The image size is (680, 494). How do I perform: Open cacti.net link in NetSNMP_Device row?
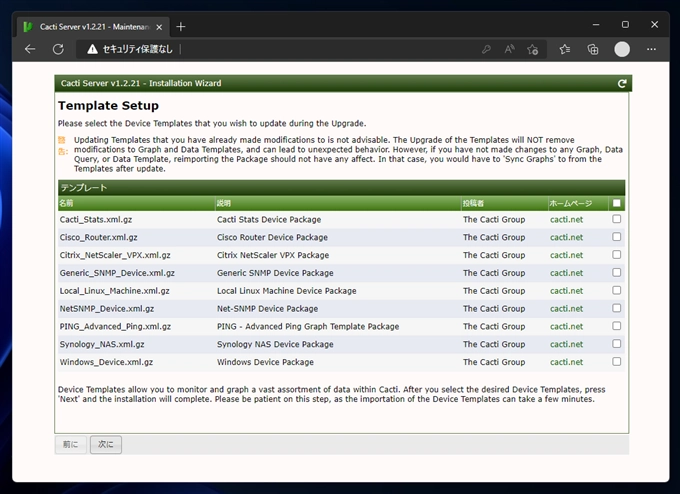click(566, 308)
